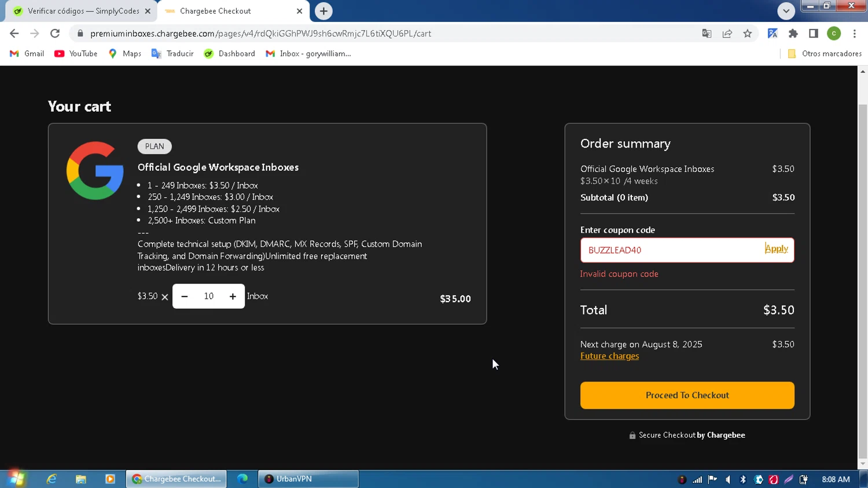868x488 pixels.
Task: Open the translator extension icon
Action: (x=773, y=34)
